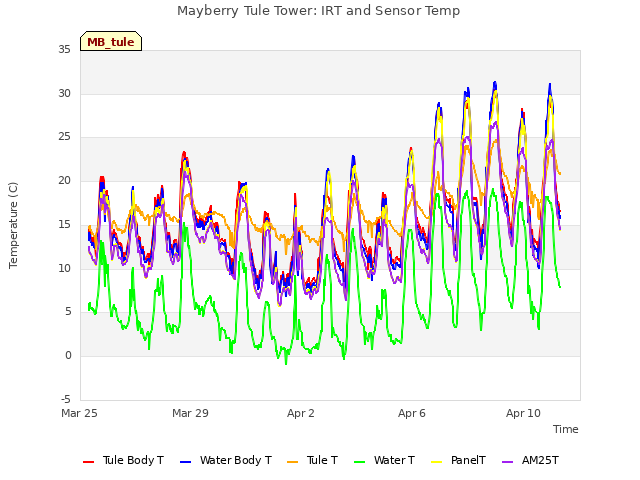Click the '20' y-axis tick label
This screenshot has width=640, height=480.
[x=64, y=180]
